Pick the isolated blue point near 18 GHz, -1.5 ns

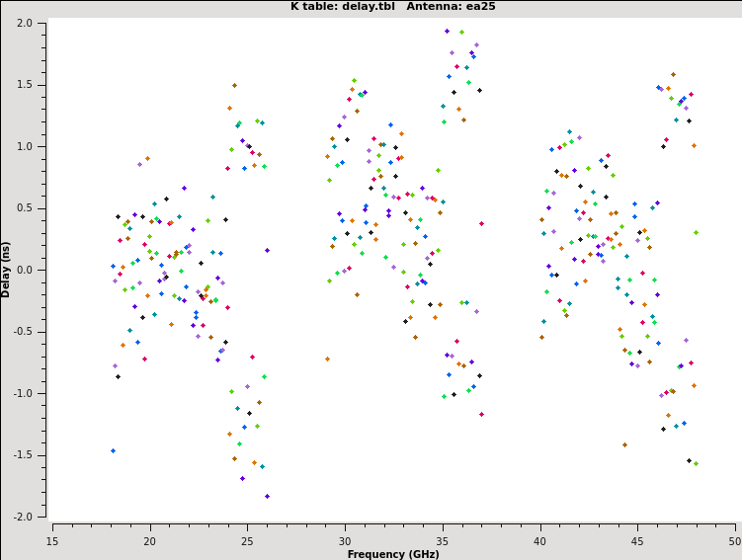113,450
